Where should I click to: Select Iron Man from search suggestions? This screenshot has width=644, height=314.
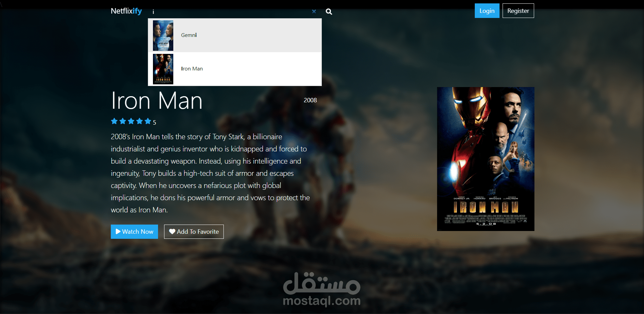point(235,69)
